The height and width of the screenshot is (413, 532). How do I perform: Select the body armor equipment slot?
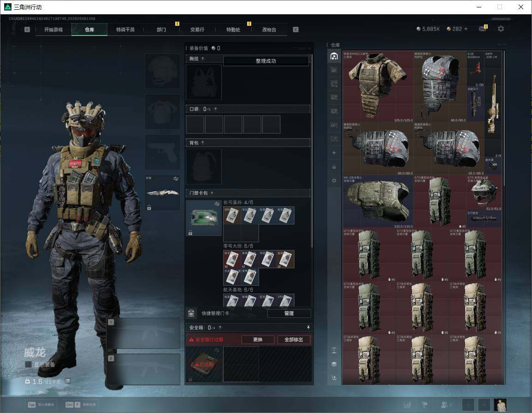tap(163, 112)
